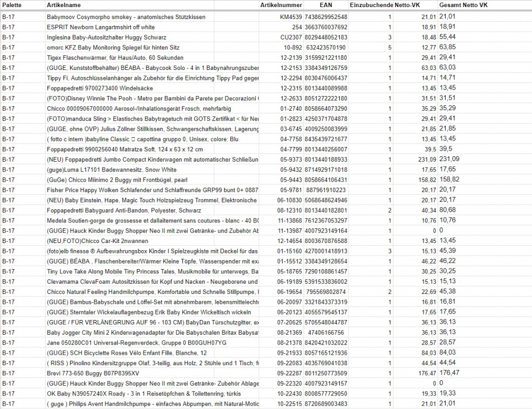Select EAN "8720689003483"
Image resolution: width=532 pixels, height=409 pixels.
[x=326, y=404]
